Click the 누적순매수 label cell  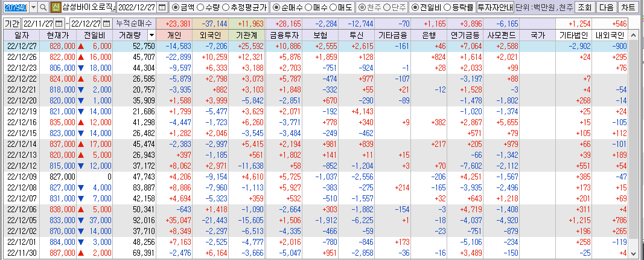[x=135, y=24]
